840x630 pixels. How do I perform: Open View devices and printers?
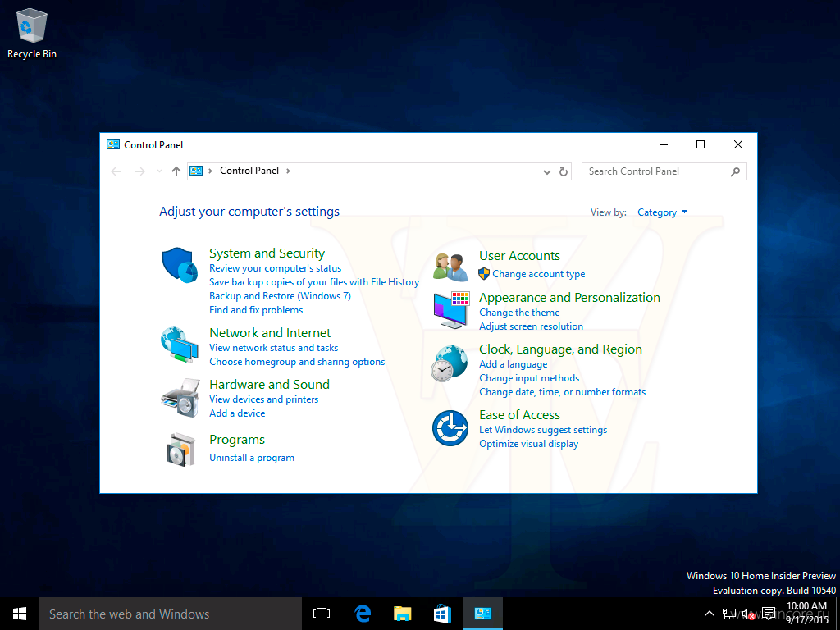tap(263, 399)
